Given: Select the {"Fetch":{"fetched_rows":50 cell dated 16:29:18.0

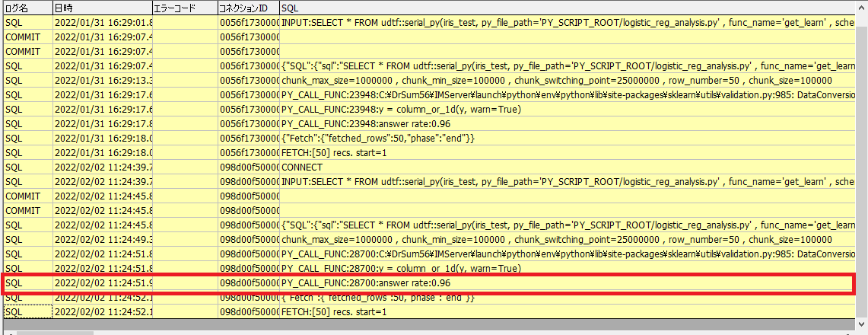Looking at the screenshot, I should 568,139.
